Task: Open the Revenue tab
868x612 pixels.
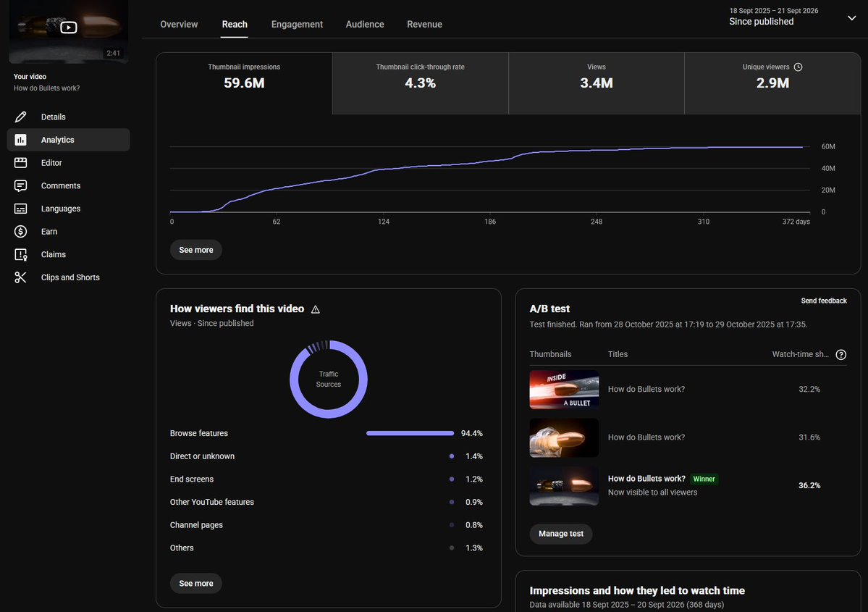Action: pos(425,25)
